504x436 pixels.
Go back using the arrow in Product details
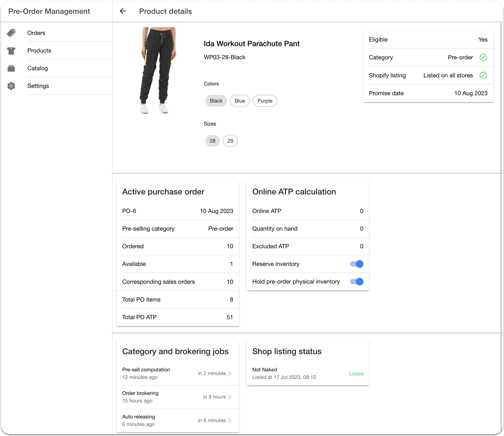[x=123, y=11]
